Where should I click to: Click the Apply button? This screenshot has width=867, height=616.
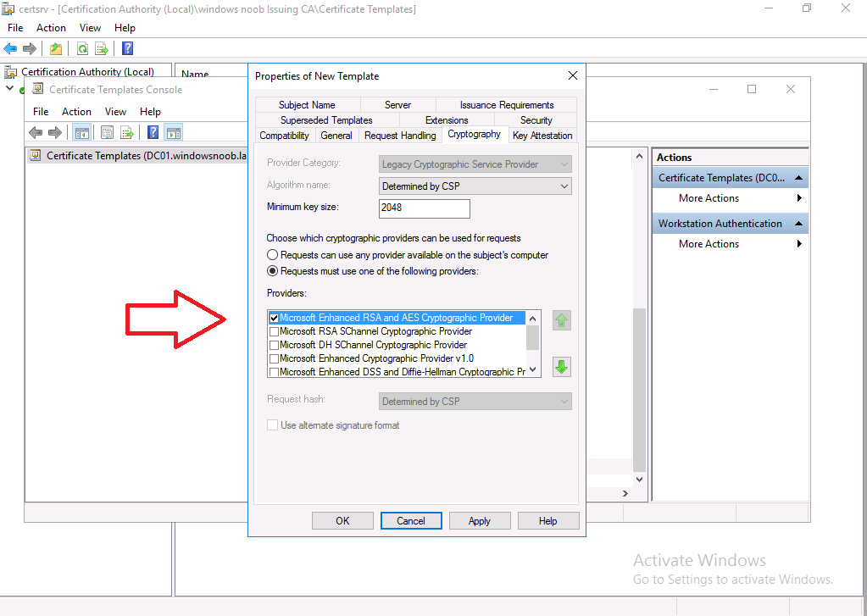pyautogui.click(x=480, y=521)
